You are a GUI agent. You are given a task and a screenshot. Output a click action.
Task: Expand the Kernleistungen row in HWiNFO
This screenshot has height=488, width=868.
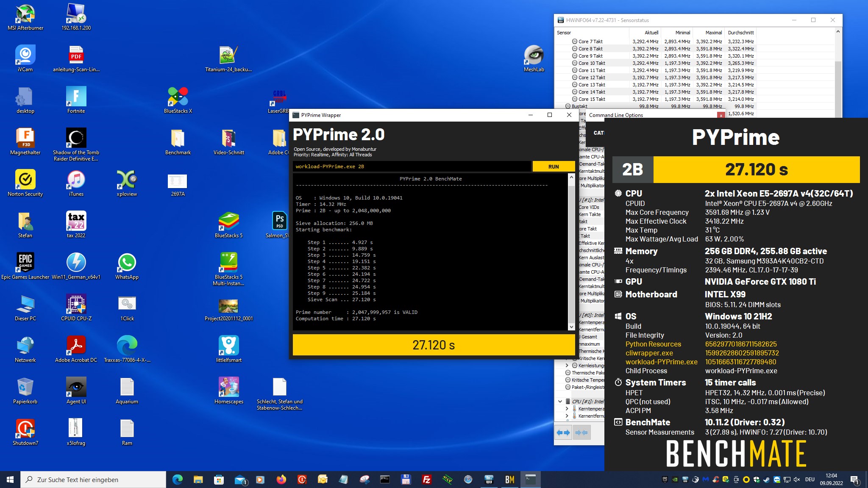click(567, 365)
